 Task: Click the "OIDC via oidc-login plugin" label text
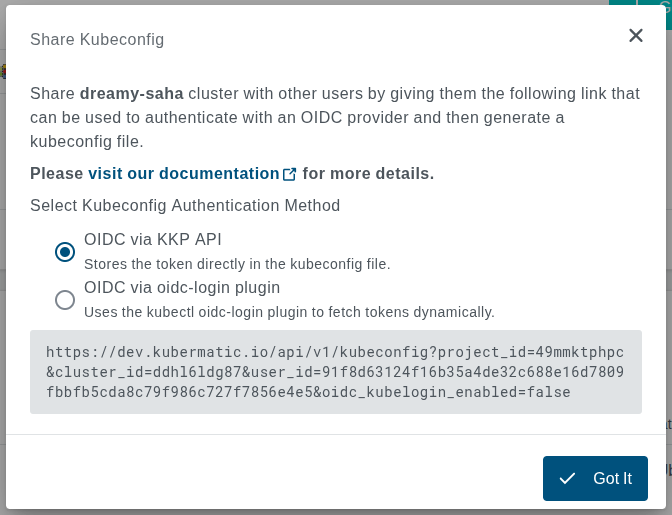pos(182,288)
